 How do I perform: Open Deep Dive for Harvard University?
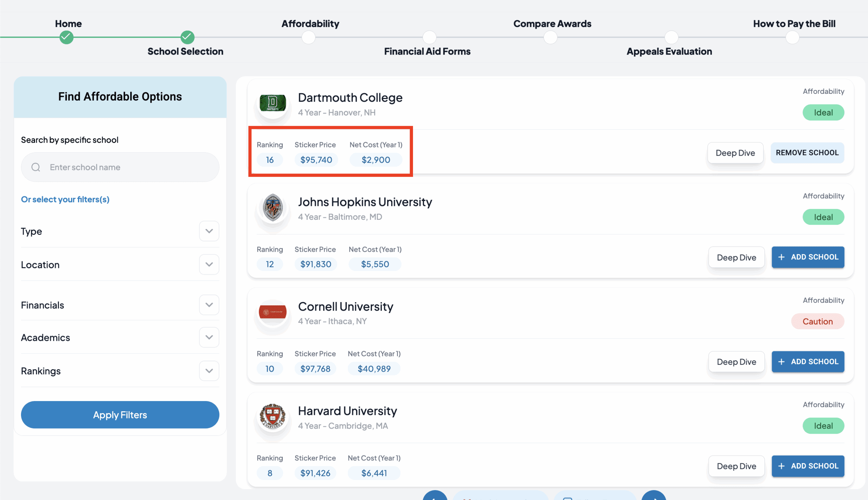pyautogui.click(x=736, y=466)
